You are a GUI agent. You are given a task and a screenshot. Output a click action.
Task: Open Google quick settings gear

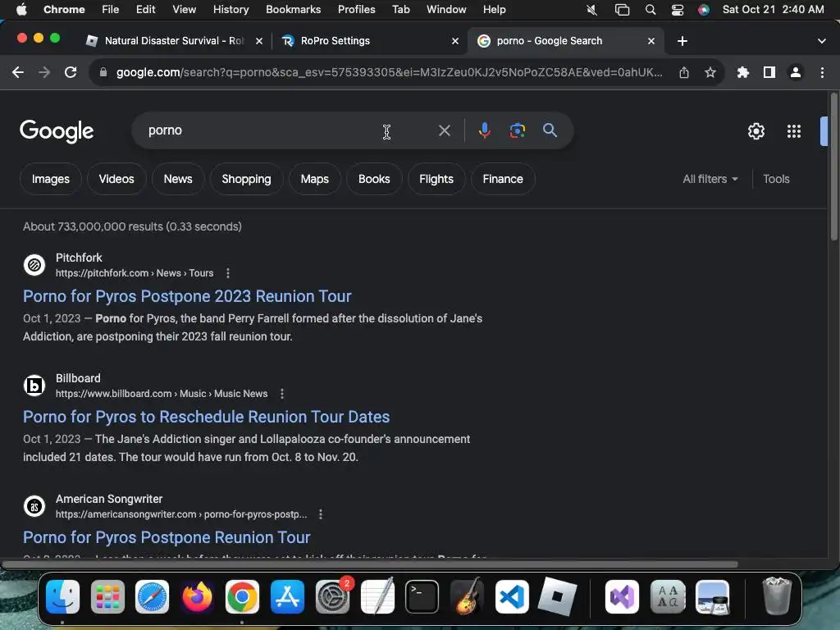(x=756, y=131)
